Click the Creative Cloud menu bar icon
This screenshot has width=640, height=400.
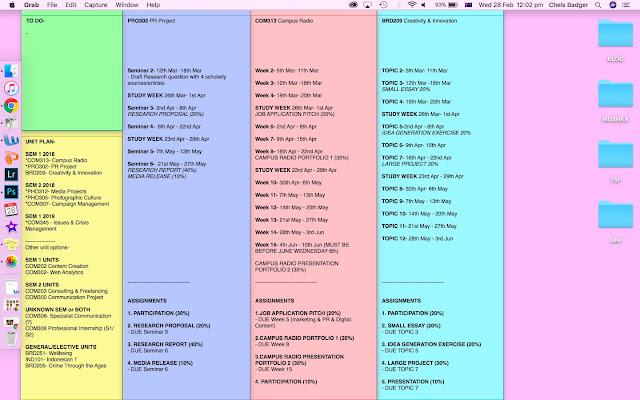tap(353, 5)
